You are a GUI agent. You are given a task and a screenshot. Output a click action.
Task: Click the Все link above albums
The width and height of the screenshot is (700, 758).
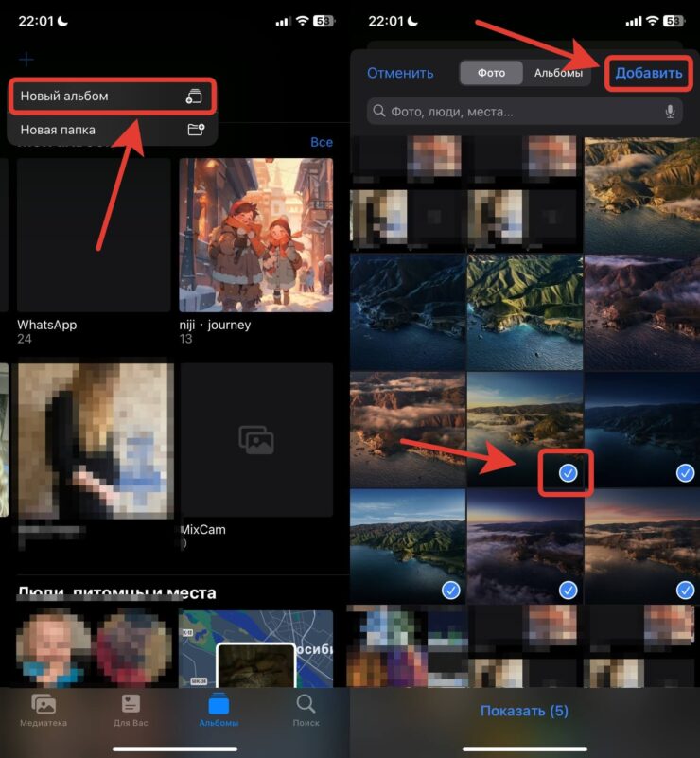(322, 142)
